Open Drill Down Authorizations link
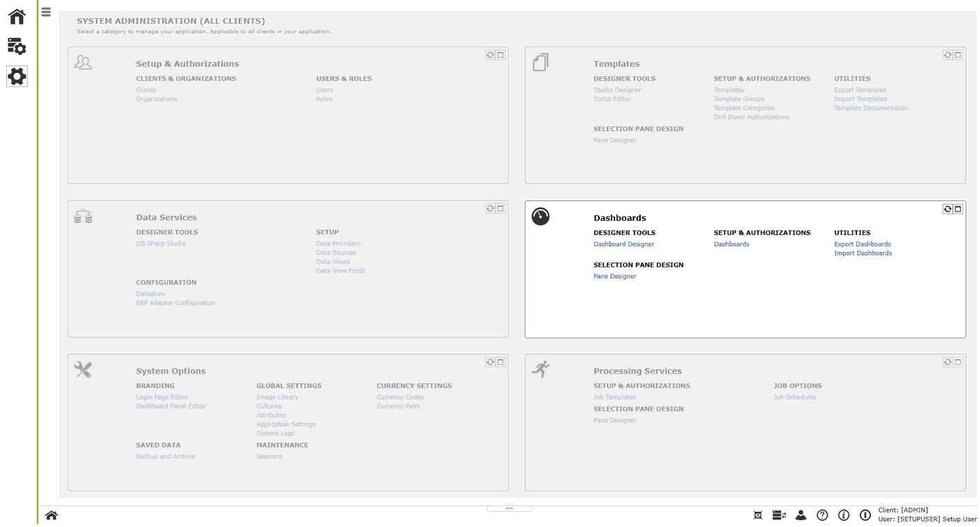This screenshot has width=980, height=527. (752, 117)
